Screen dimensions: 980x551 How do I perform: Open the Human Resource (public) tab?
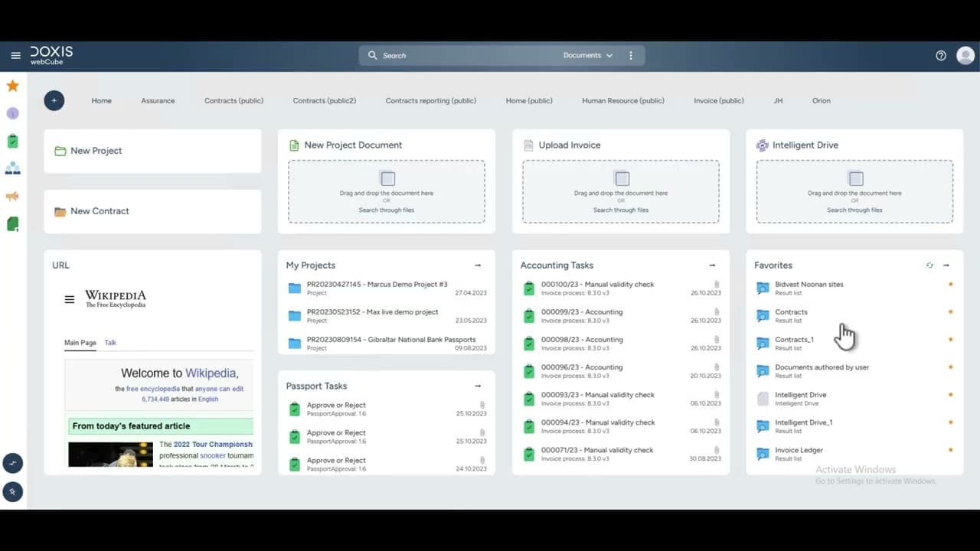623,101
